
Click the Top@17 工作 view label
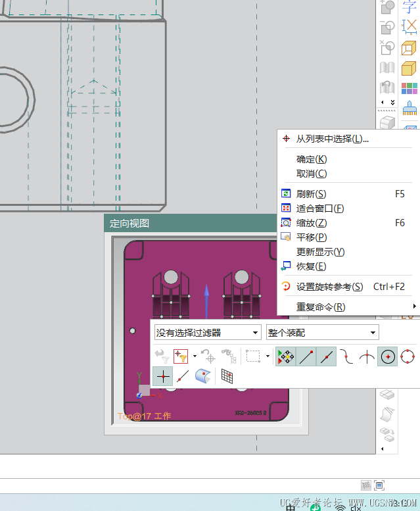tap(144, 416)
